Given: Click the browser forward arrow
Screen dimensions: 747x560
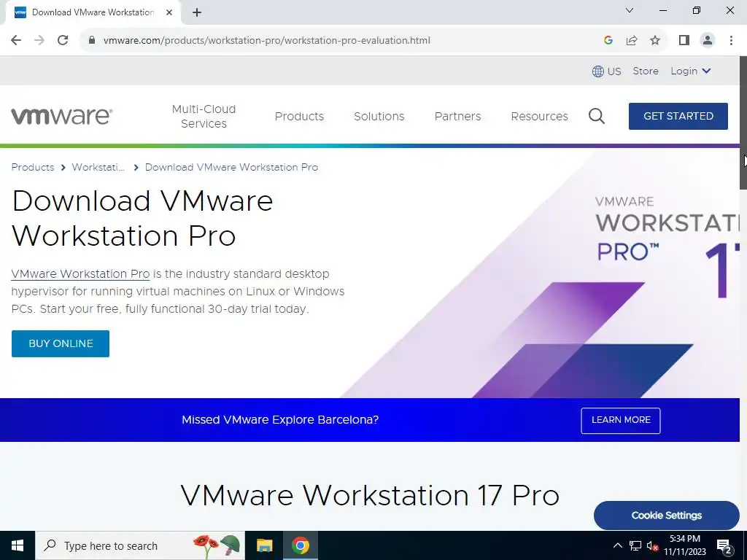Looking at the screenshot, I should coord(39,41).
